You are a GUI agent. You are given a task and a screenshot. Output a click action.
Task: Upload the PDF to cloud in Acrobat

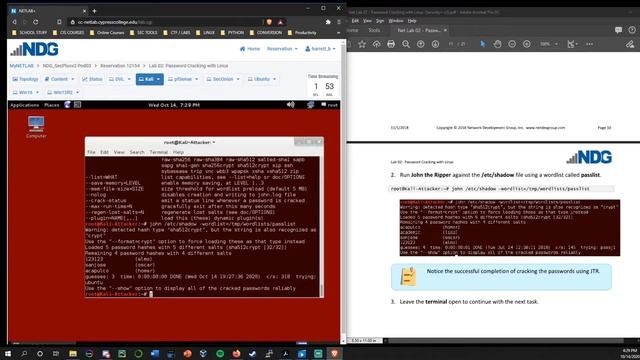coord(376,44)
